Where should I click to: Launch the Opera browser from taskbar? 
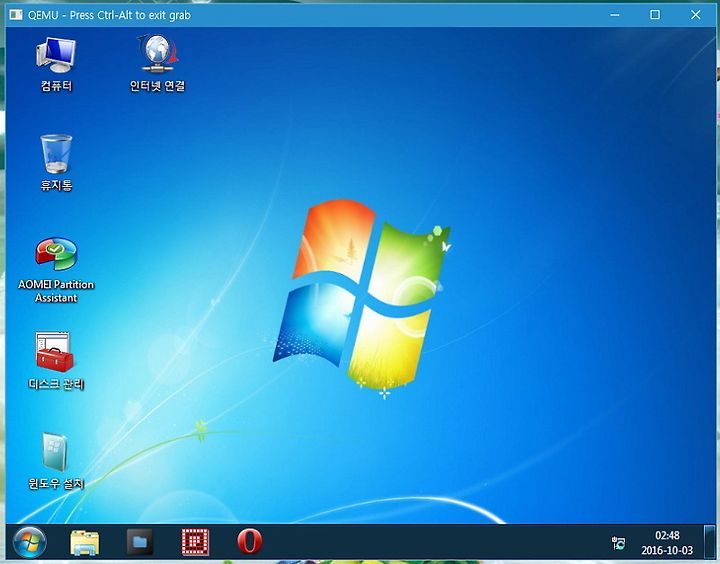[250, 541]
